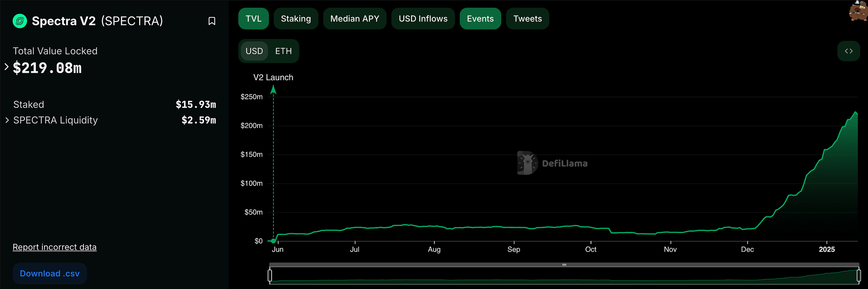Click the $2.59m liquidity value
Screen dimensions: 868x289
(199, 120)
